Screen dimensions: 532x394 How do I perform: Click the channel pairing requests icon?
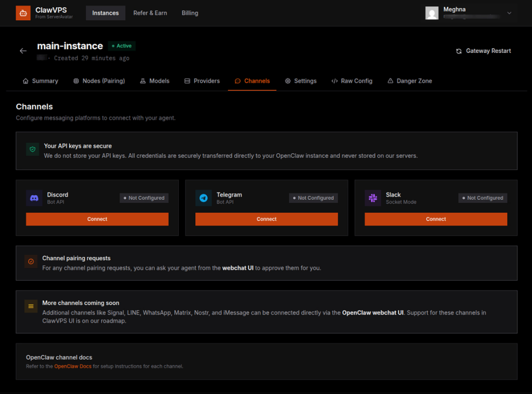pyautogui.click(x=31, y=262)
